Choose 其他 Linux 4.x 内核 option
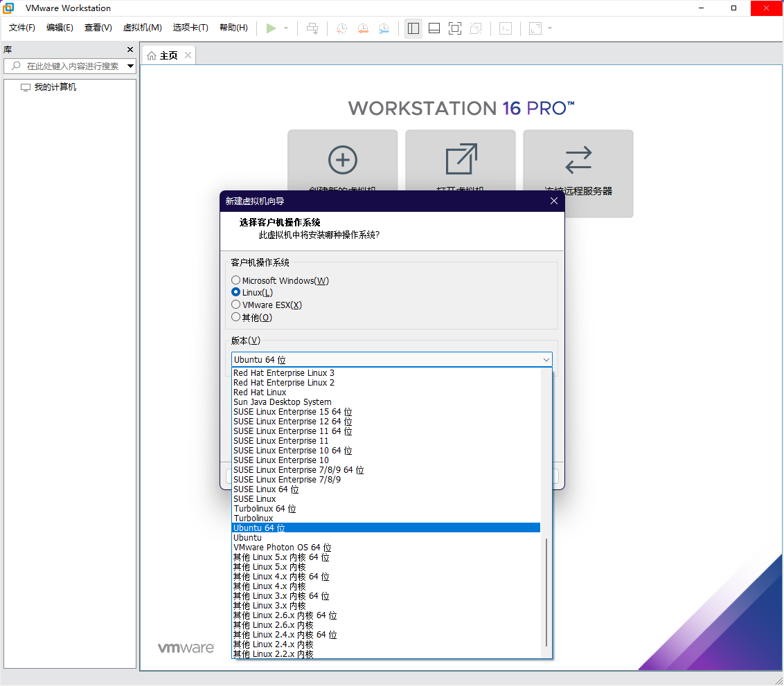The width and height of the screenshot is (784, 686). pyautogui.click(x=386, y=586)
